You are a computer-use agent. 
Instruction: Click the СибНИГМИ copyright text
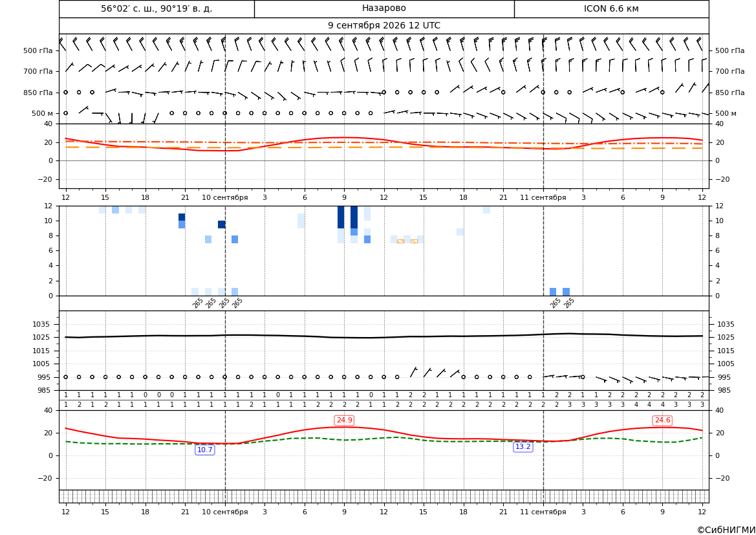[726, 530]
